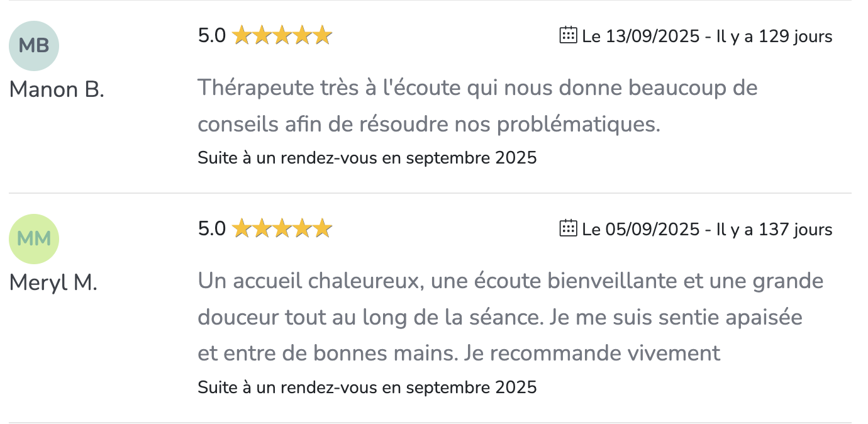Image resolution: width=868 pixels, height=424 pixels.
Task: Open the reviewer name Manon B.
Action: click(x=57, y=90)
